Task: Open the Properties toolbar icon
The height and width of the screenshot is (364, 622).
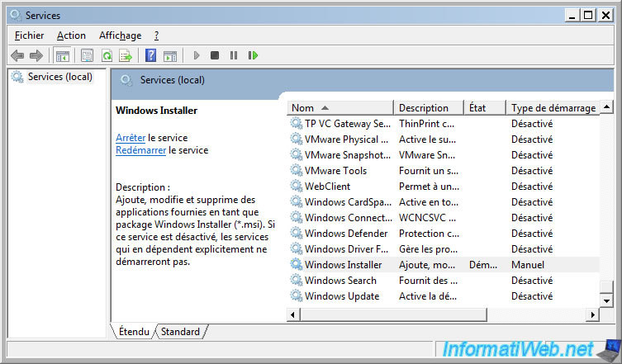Action: click(87, 55)
